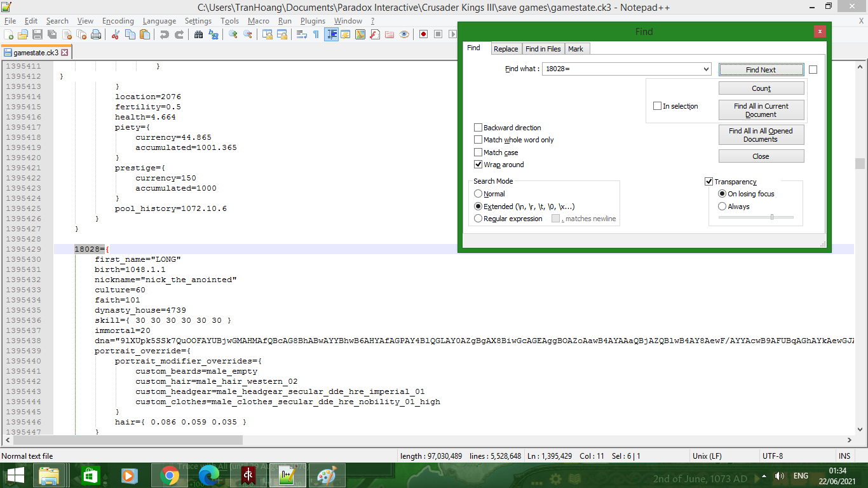Copy selection with the toolbar Copy icon
868x488 pixels.
tap(130, 34)
